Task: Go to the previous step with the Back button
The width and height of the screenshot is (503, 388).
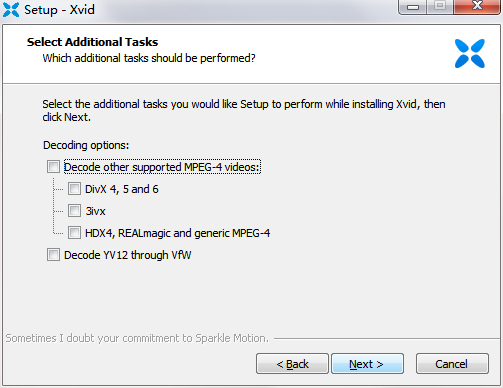Action: pyautogui.click(x=292, y=364)
